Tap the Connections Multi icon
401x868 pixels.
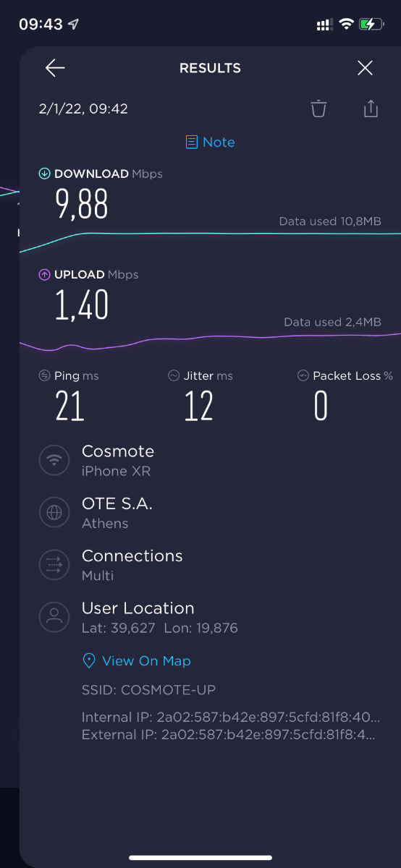point(54,565)
